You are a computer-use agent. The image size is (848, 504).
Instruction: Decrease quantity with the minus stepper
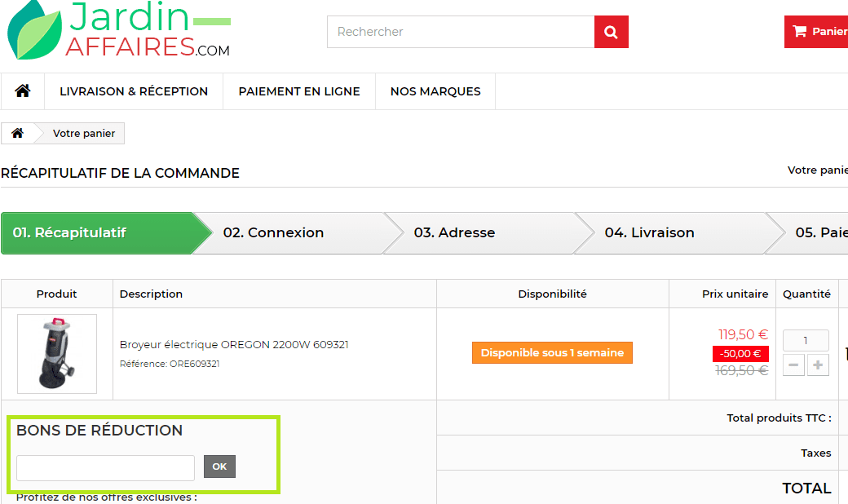[793, 365]
